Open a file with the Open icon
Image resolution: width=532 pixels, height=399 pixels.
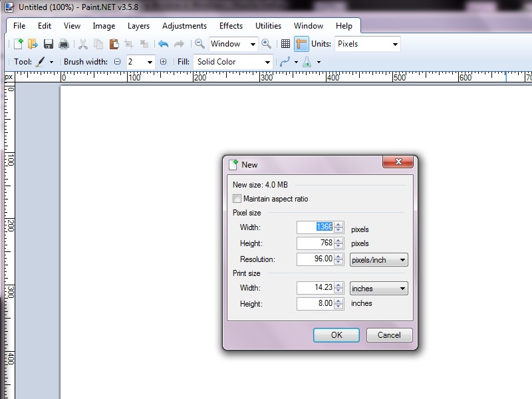[x=33, y=44]
